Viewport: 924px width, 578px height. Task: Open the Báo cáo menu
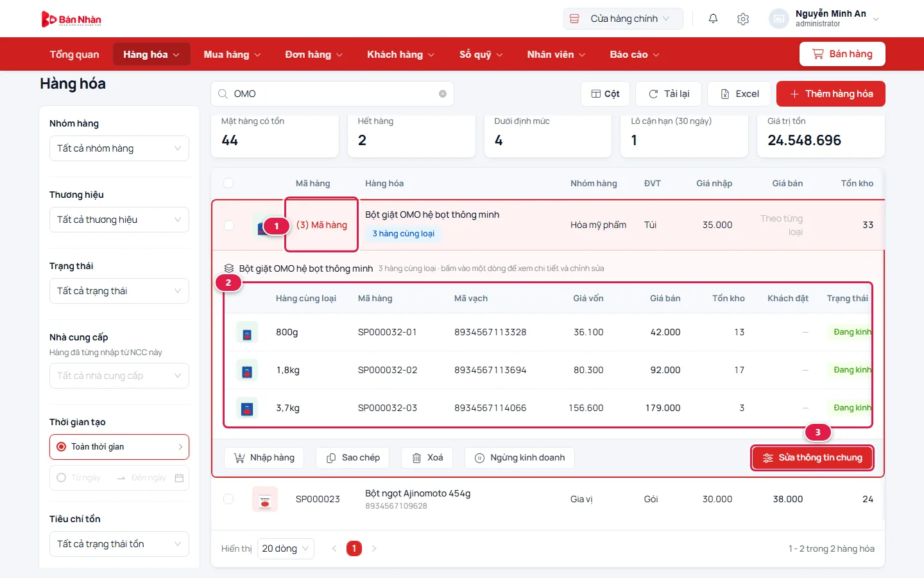point(634,55)
